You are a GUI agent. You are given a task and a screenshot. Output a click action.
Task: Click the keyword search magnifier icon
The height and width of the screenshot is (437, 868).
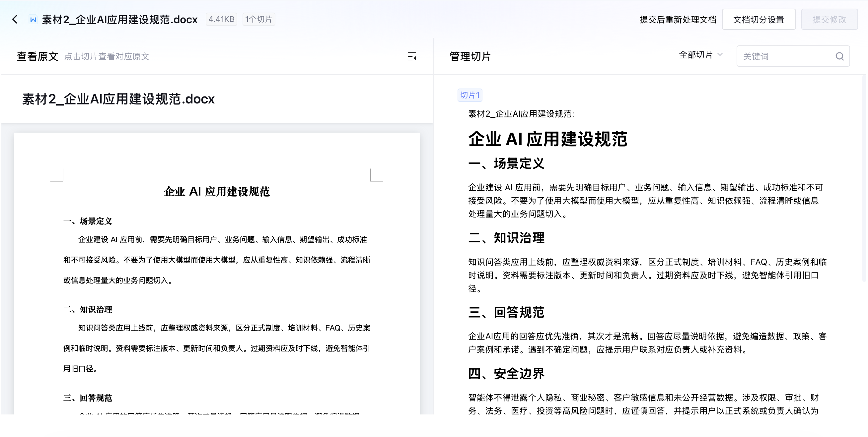pos(839,56)
